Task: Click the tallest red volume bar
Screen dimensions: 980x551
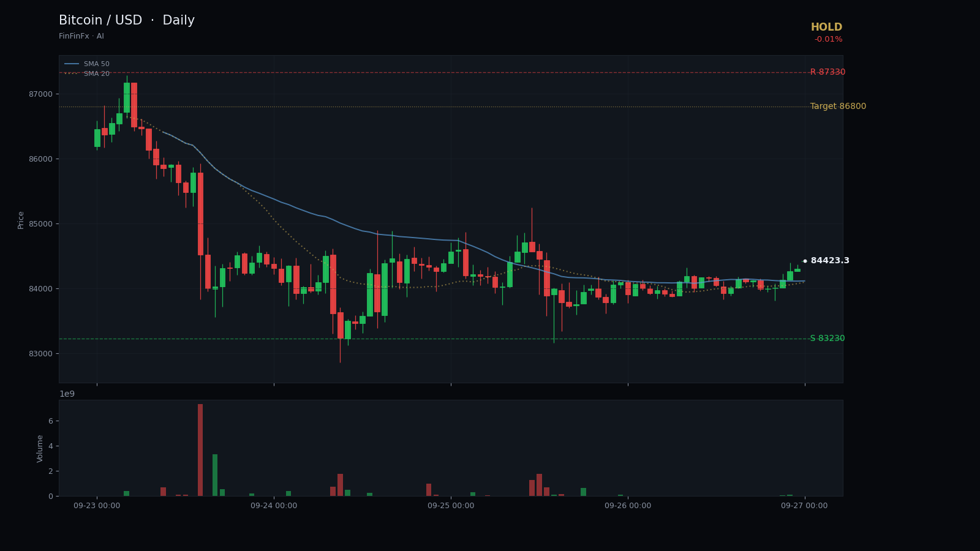Action: pyautogui.click(x=200, y=450)
